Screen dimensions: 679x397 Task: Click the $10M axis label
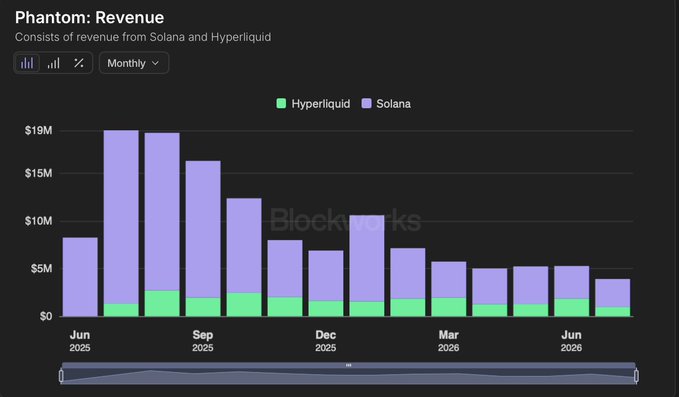39,221
